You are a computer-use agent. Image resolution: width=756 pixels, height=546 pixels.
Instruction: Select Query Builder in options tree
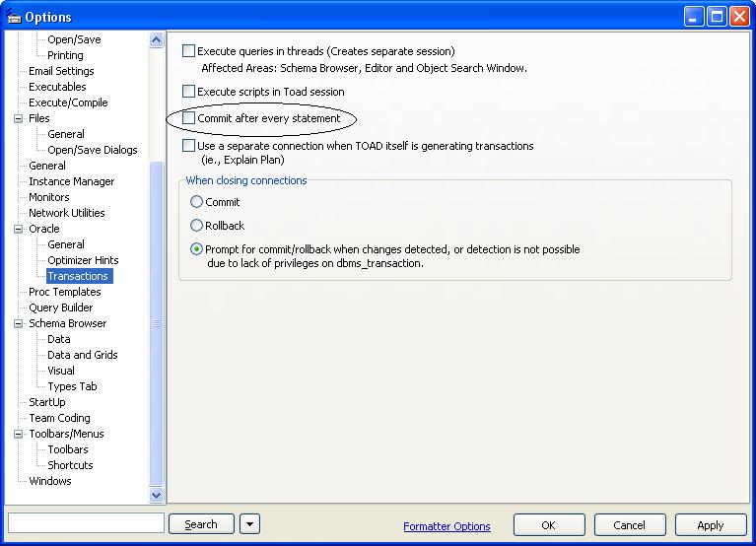click(60, 307)
